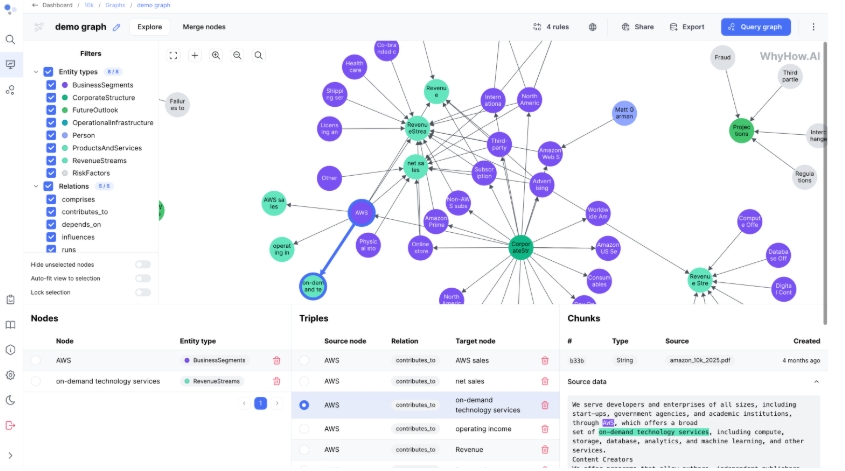Image resolution: width=845 pixels, height=471 pixels.
Task: Click the zoom in magnifier icon
Action: (216, 56)
